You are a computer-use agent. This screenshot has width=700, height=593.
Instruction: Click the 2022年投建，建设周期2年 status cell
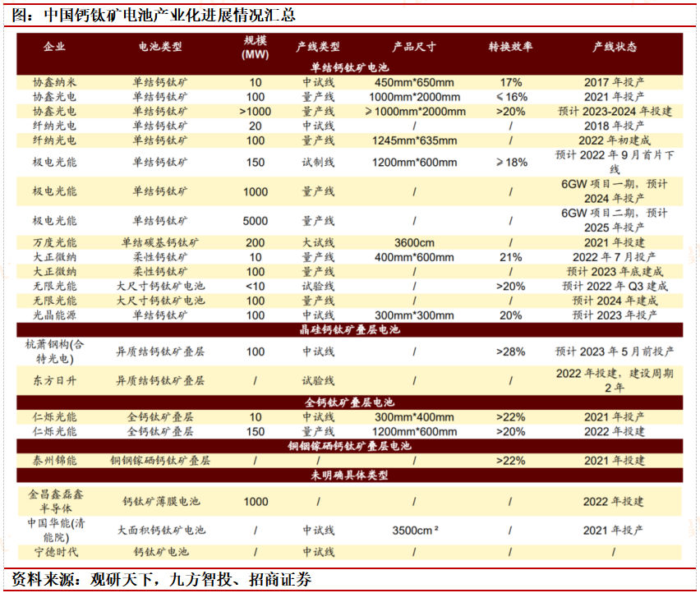click(615, 380)
